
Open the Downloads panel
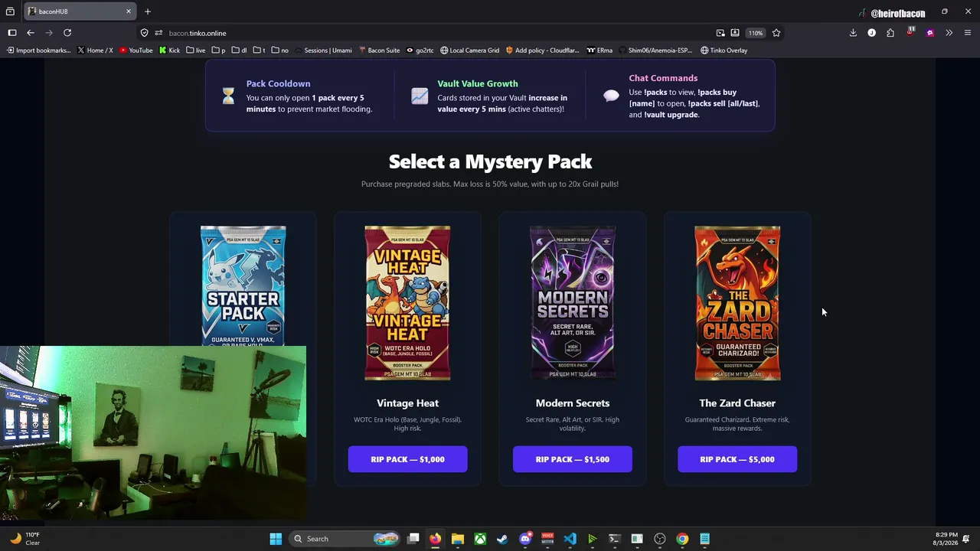click(853, 33)
